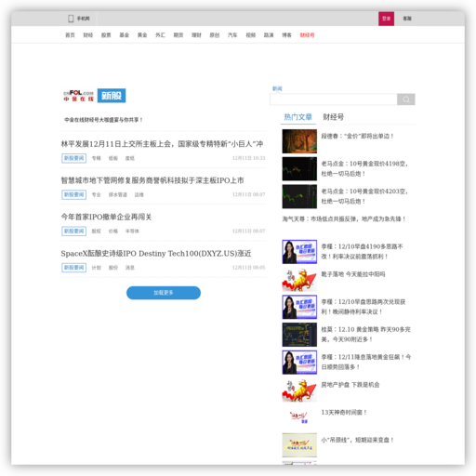Open the 股票 navigation item
The height and width of the screenshot is (476, 476).
click(x=106, y=35)
